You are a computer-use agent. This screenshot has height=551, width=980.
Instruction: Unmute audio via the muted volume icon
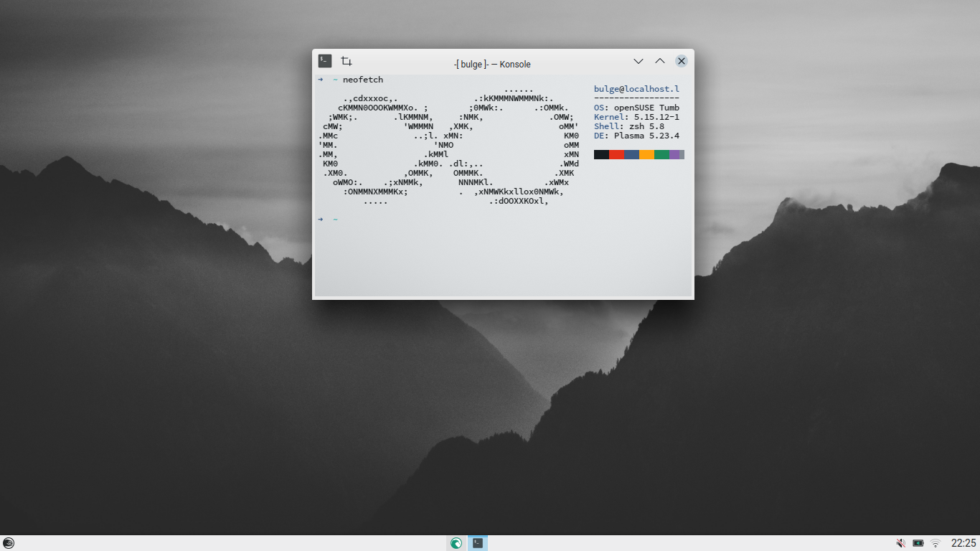(x=900, y=543)
